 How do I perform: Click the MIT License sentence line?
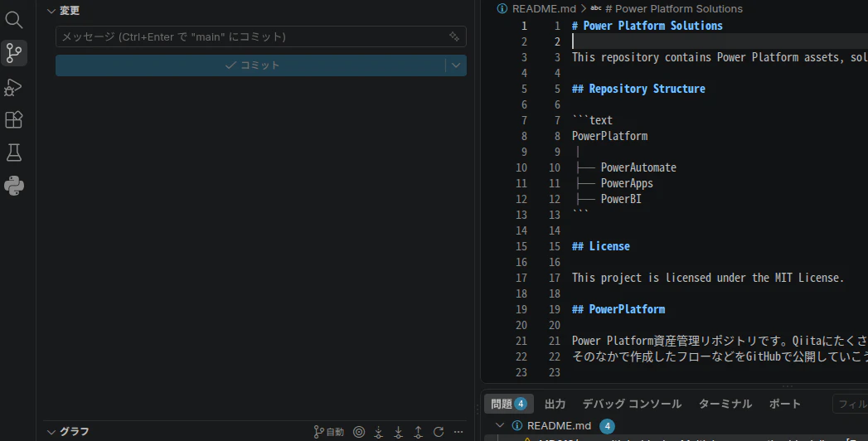[x=708, y=278]
